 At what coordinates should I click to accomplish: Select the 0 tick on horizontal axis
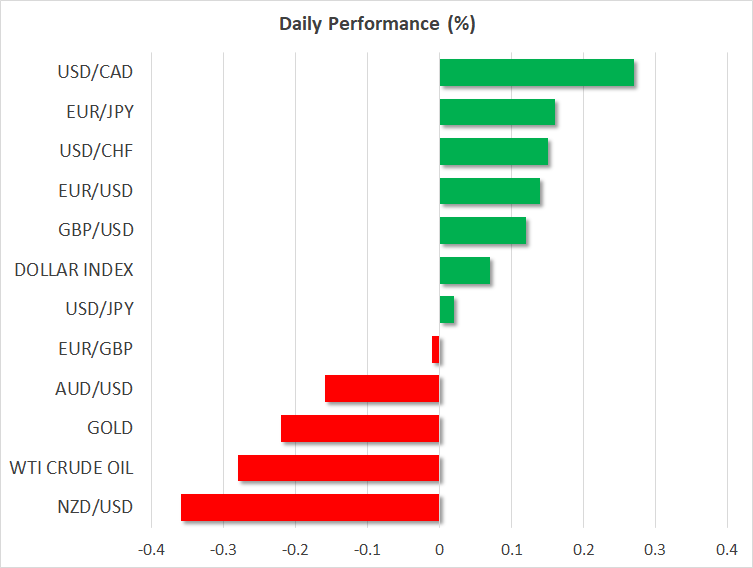coord(439,549)
